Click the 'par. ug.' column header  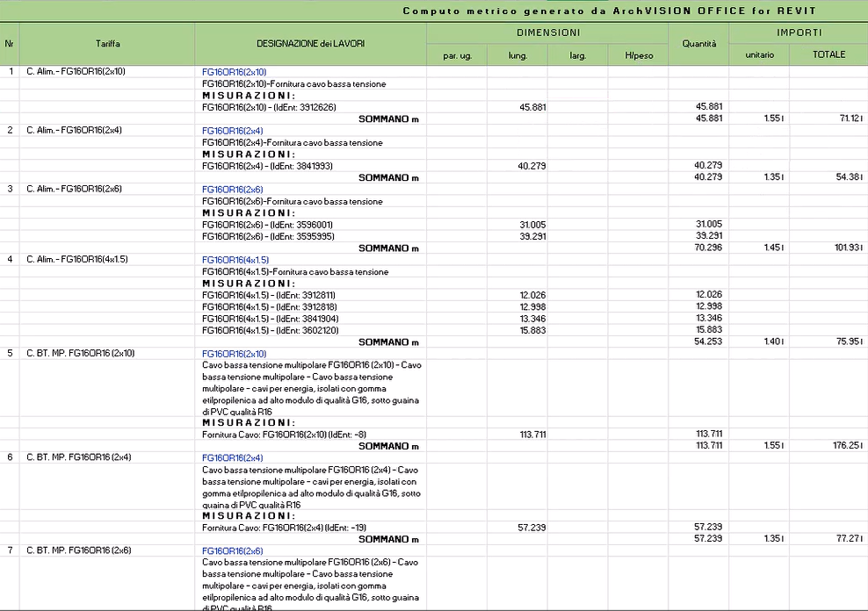[x=457, y=55]
